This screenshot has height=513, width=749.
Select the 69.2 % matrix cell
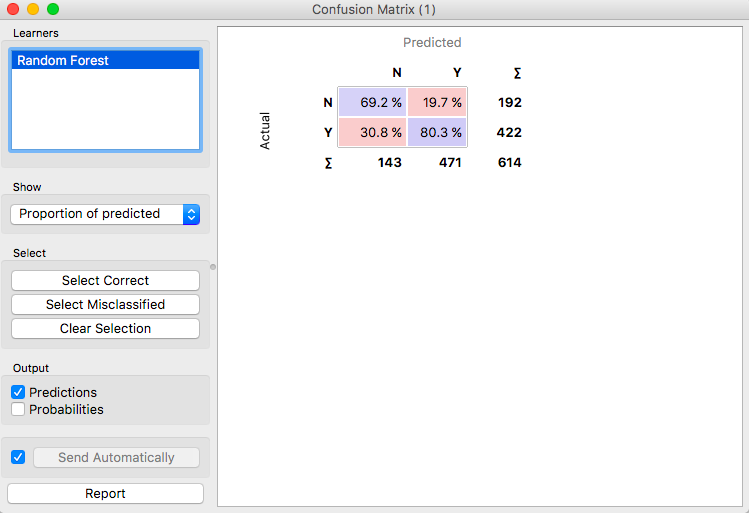point(372,103)
